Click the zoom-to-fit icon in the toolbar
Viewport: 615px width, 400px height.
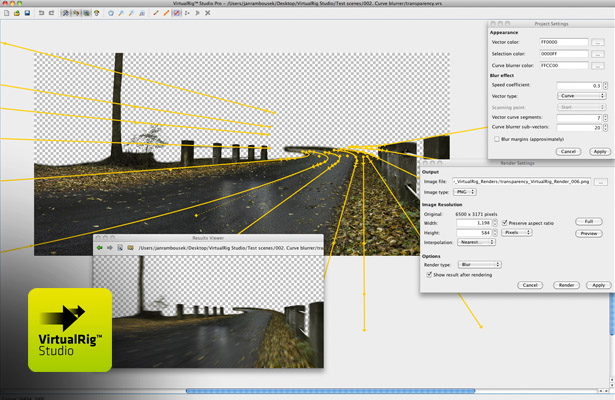coord(142,13)
